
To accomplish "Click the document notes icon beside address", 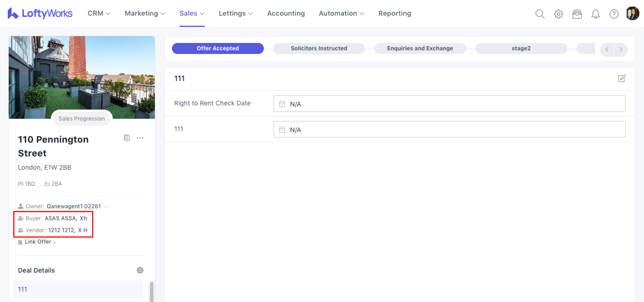I will tap(127, 138).
